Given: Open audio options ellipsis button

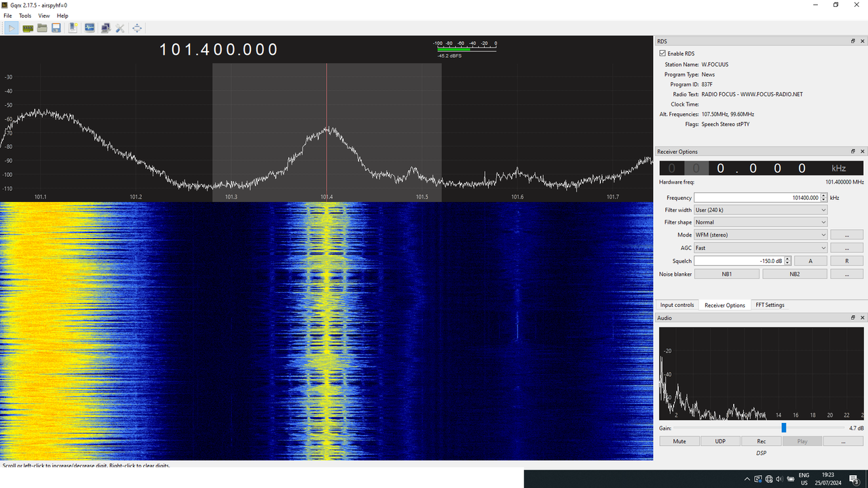Looking at the screenshot, I should point(844,441).
